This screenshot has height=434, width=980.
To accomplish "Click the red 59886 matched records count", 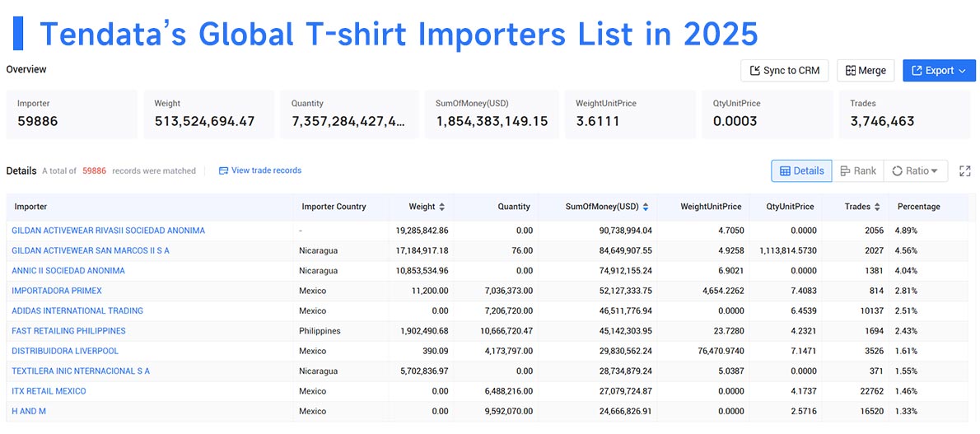I will [95, 170].
